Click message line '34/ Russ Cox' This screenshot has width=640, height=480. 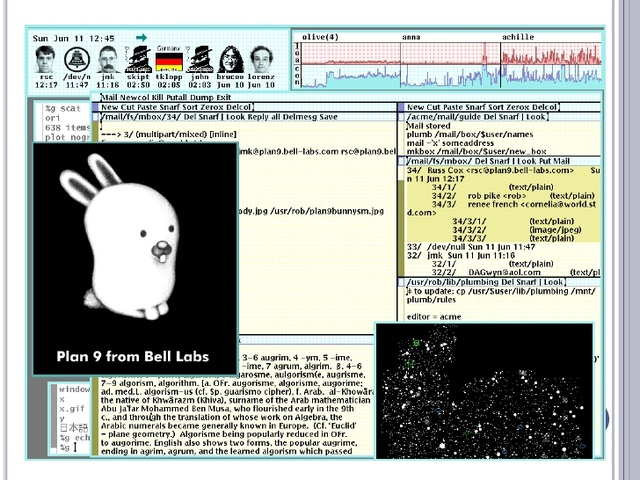[503, 174]
